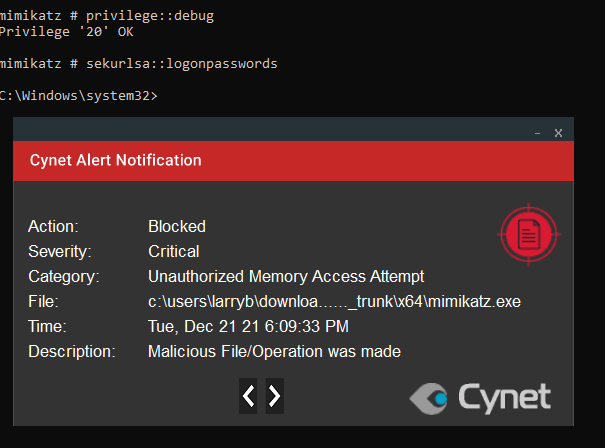Close the Cynet alert popup
Screen dimensions: 605x448
(558, 133)
